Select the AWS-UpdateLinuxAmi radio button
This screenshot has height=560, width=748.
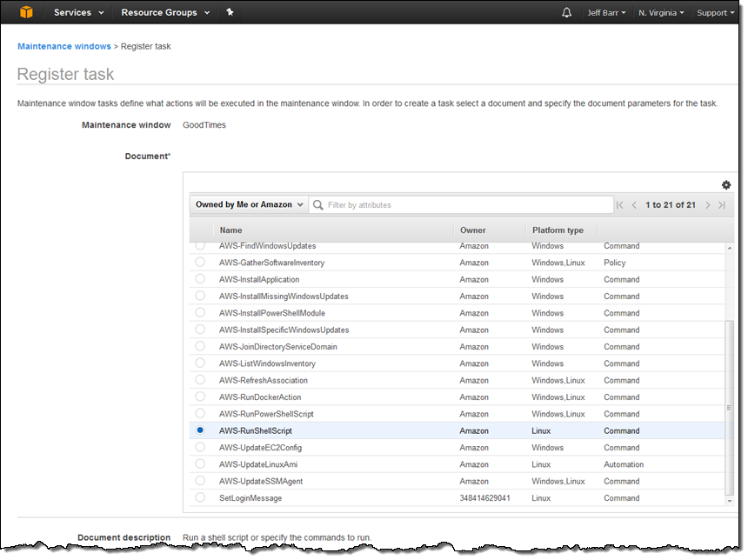(200, 463)
